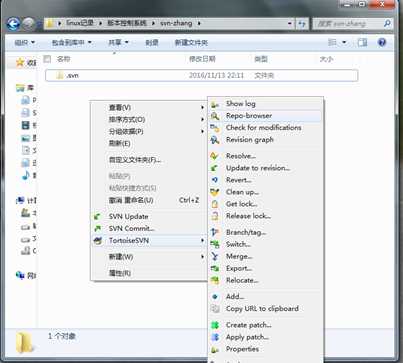The height and width of the screenshot is (363, 403).
Task: Expand the 分组依据(P) submenu arrow
Action: click(202, 131)
